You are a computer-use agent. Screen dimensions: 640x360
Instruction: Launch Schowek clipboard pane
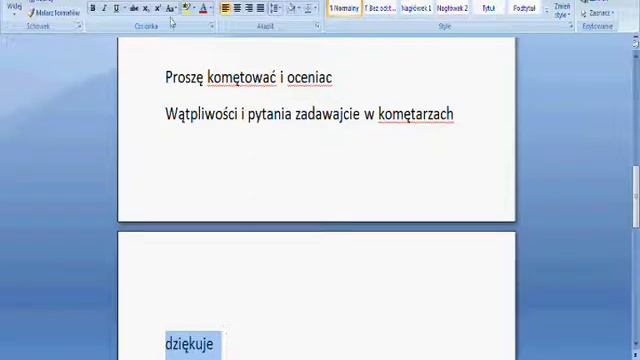79,26
